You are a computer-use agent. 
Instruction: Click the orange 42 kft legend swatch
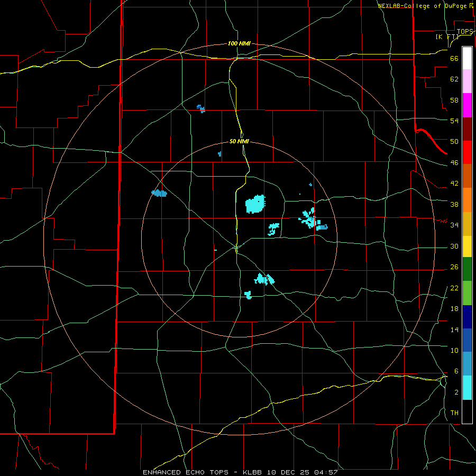[467, 200]
